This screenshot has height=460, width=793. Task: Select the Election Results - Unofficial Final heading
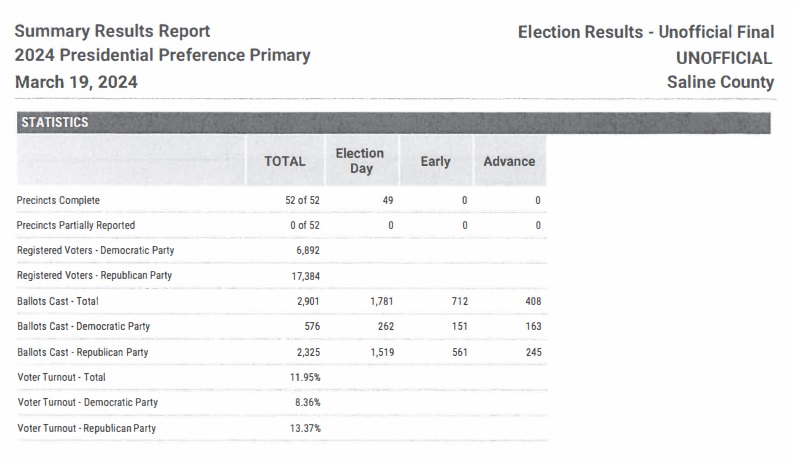click(x=646, y=32)
